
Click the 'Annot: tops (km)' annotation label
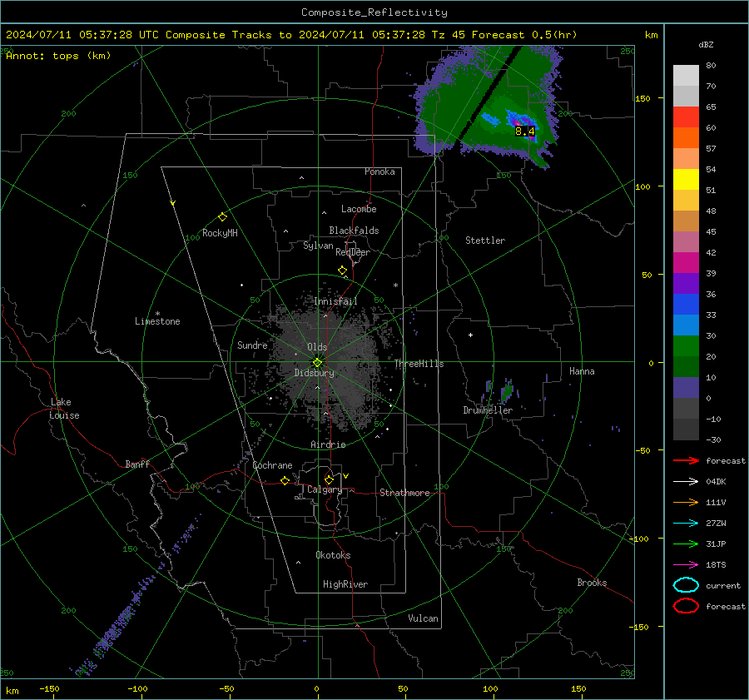coord(58,56)
